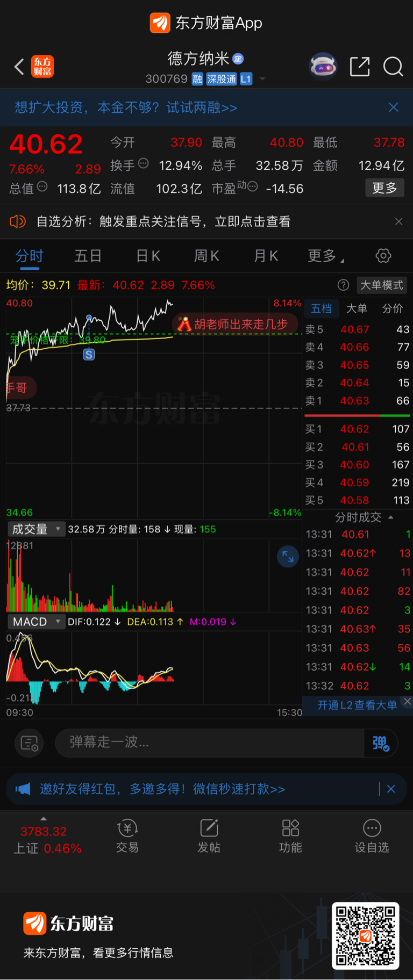The width and height of the screenshot is (413, 980).
Task: Tap 设自选 to add watchlist
Action: click(x=372, y=837)
